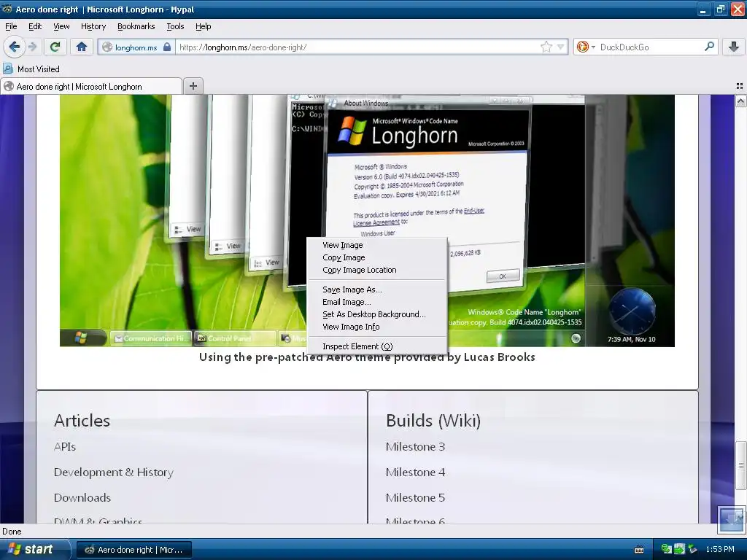Viewport: 747px width, 560px height.
Task: Choose View Image from context menu
Action: [377, 245]
